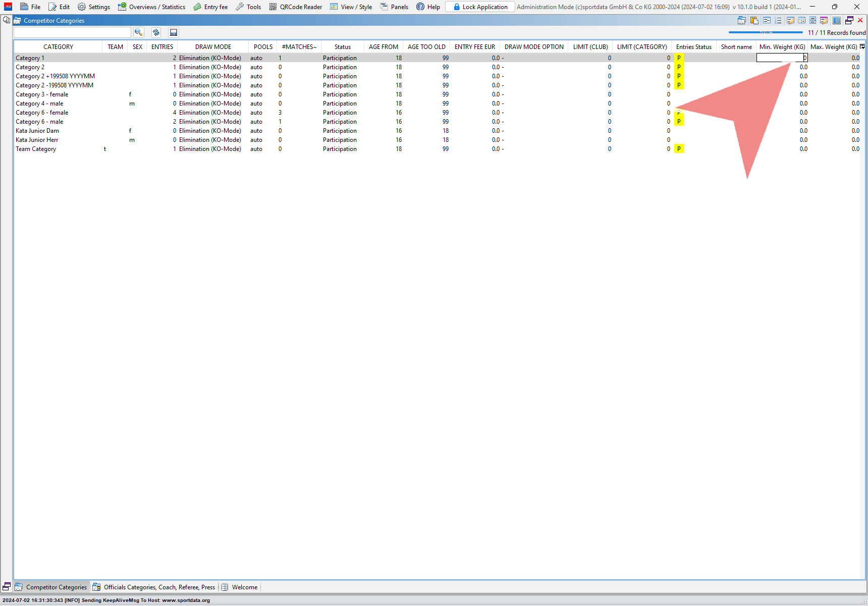The height and width of the screenshot is (606, 868).
Task: Click the magnifier search icon
Action: pyautogui.click(x=138, y=32)
